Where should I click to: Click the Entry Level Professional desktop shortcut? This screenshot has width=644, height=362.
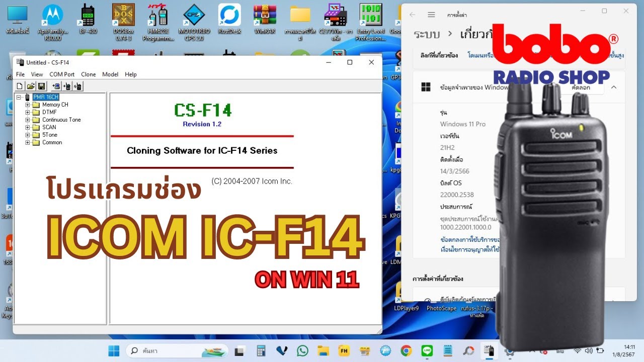click(x=371, y=23)
